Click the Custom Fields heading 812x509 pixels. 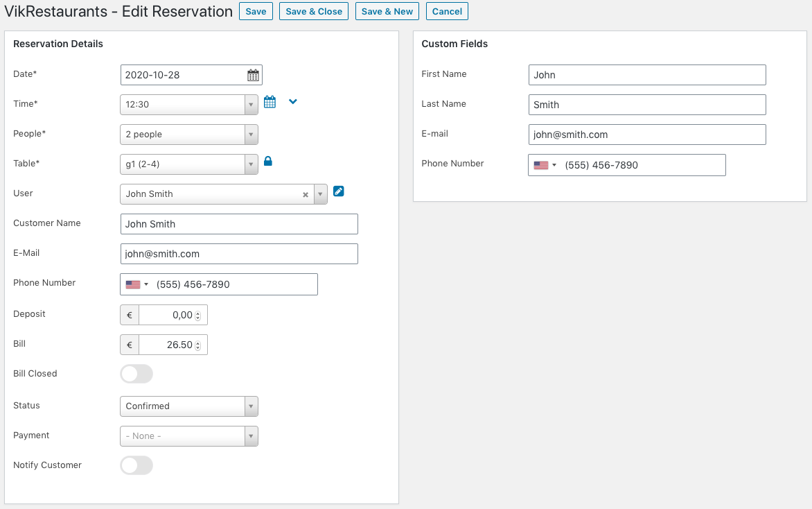(x=454, y=44)
